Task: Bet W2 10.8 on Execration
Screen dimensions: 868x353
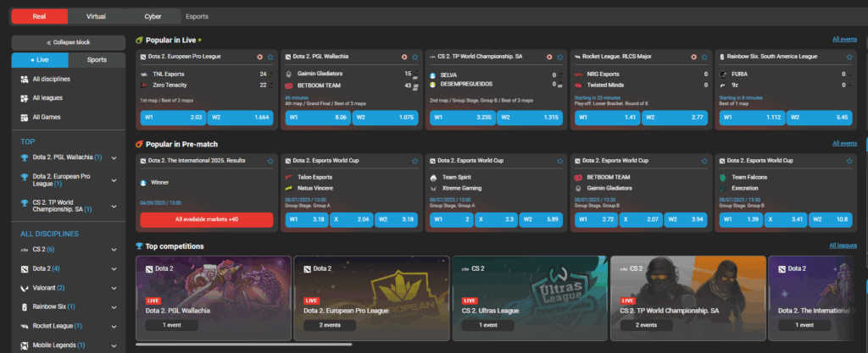Action: (x=831, y=220)
